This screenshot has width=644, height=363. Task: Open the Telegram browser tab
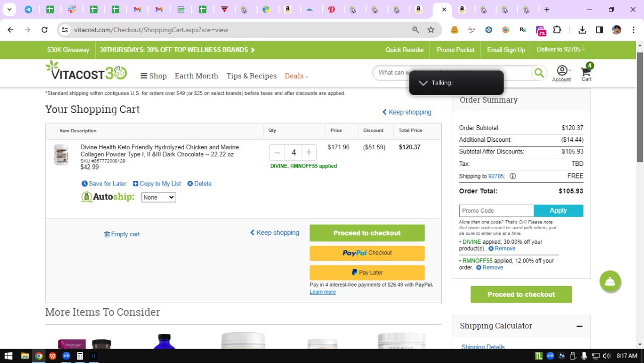pos(29,10)
